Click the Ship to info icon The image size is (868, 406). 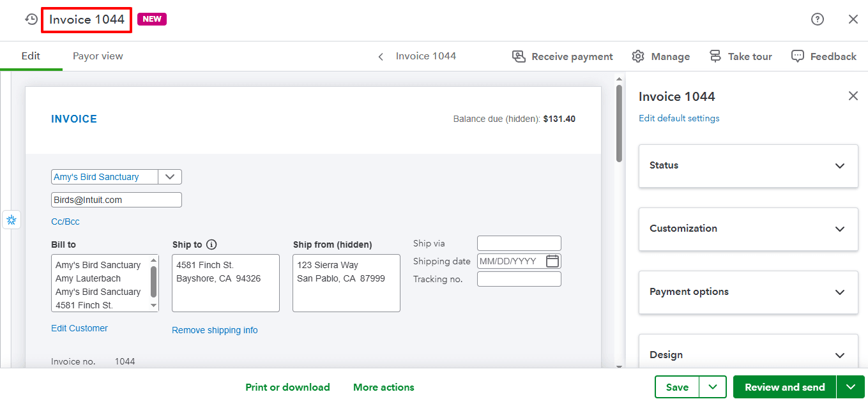click(212, 244)
